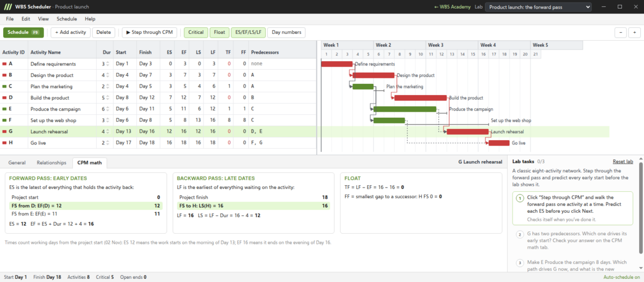Click the Set up the web shop bar
Viewport: 644px width, 282px height.
pyautogui.click(x=389, y=120)
